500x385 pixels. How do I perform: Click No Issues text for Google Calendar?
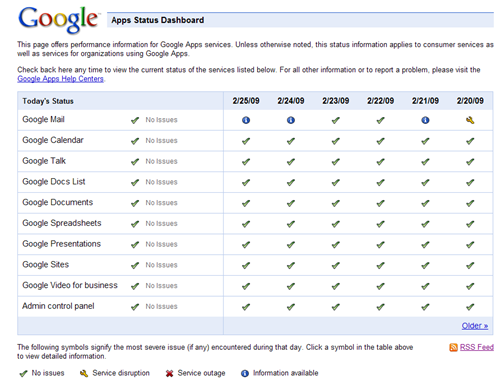(x=161, y=141)
